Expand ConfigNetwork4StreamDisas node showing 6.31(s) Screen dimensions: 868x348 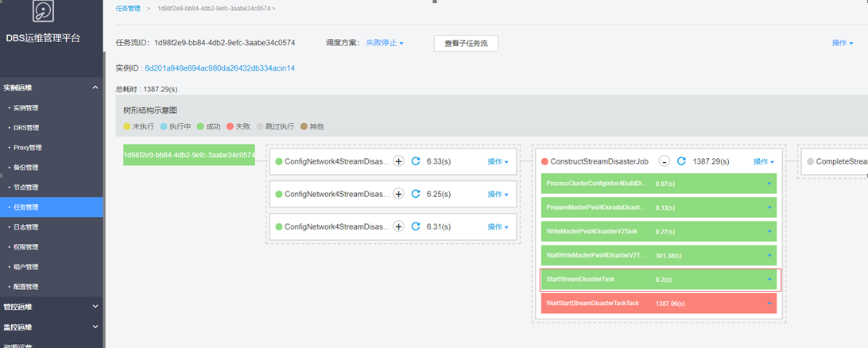click(398, 227)
